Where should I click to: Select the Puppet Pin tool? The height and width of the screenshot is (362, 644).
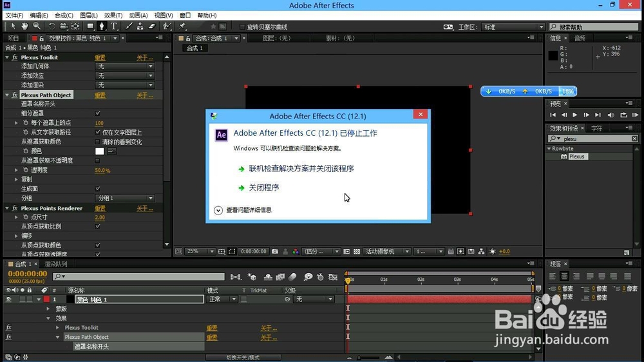182,26
